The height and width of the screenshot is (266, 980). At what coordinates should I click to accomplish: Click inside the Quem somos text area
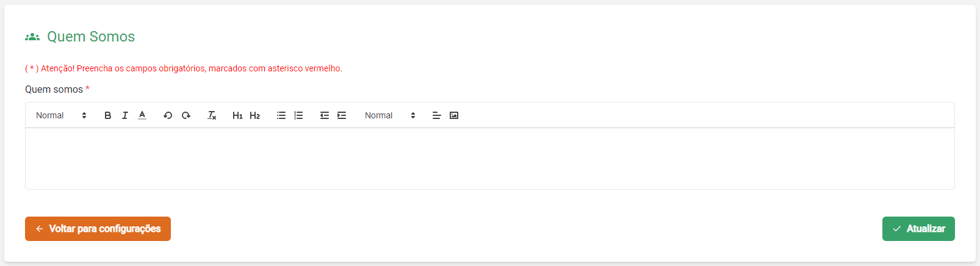coord(489,159)
